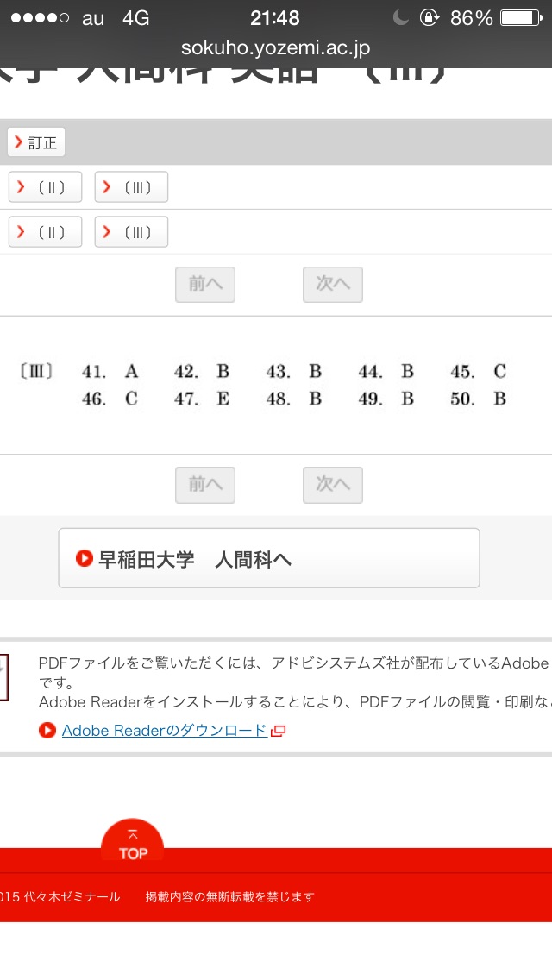
Task: Go back with the lower 前へ button
Action: click(205, 485)
